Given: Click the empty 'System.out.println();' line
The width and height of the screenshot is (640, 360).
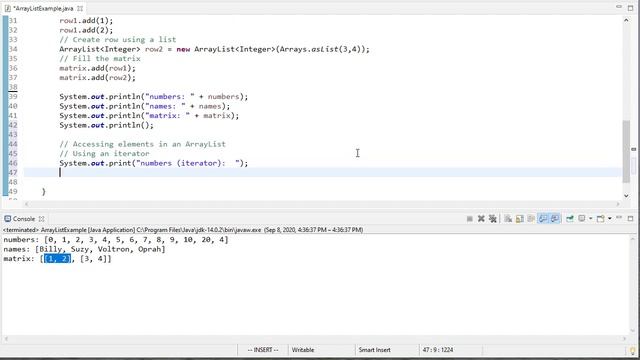Looking at the screenshot, I should [x=107, y=125].
